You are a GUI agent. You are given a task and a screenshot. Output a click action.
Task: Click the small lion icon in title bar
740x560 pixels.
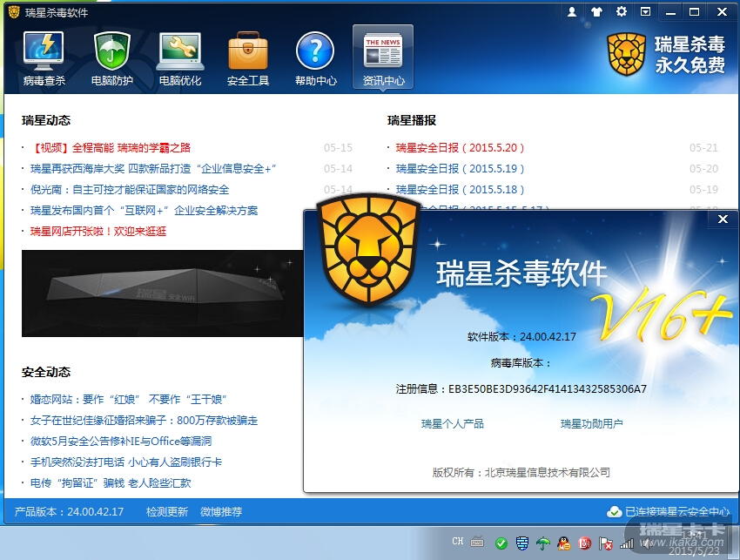point(14,12)
